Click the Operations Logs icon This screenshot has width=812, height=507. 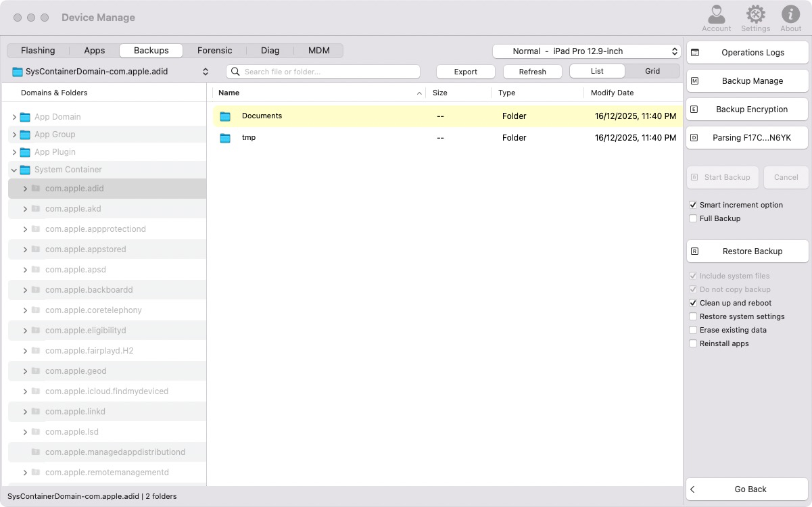(694, 53)
